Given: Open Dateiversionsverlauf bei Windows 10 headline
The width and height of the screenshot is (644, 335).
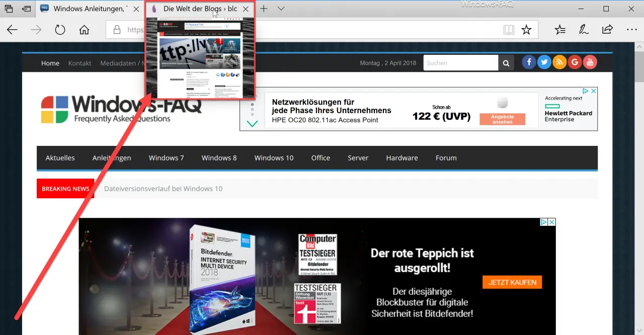Looking at the screenshot, I should click(x=163, y=189).
